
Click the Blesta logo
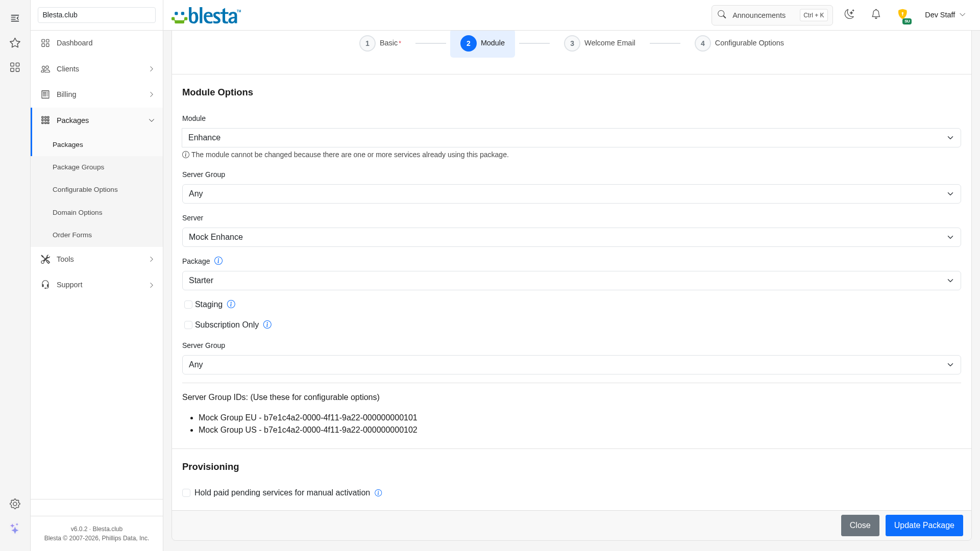pyautogui.click(x=206, y=15)
